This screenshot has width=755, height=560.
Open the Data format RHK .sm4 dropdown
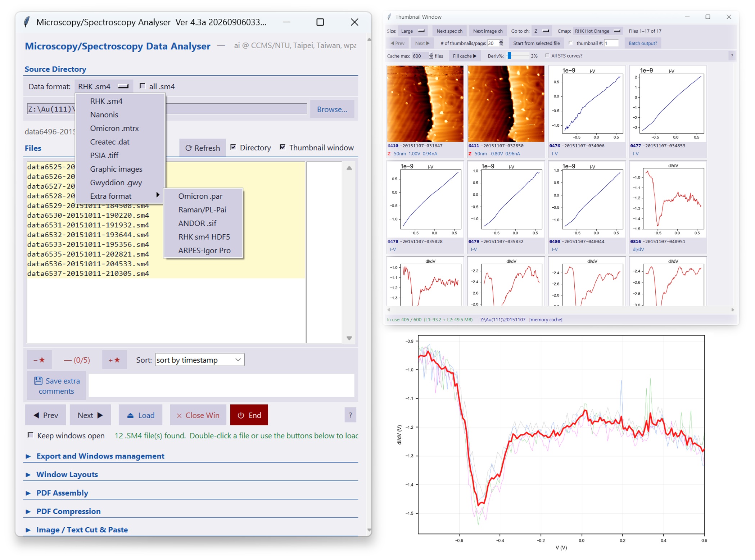click(104, 86)
